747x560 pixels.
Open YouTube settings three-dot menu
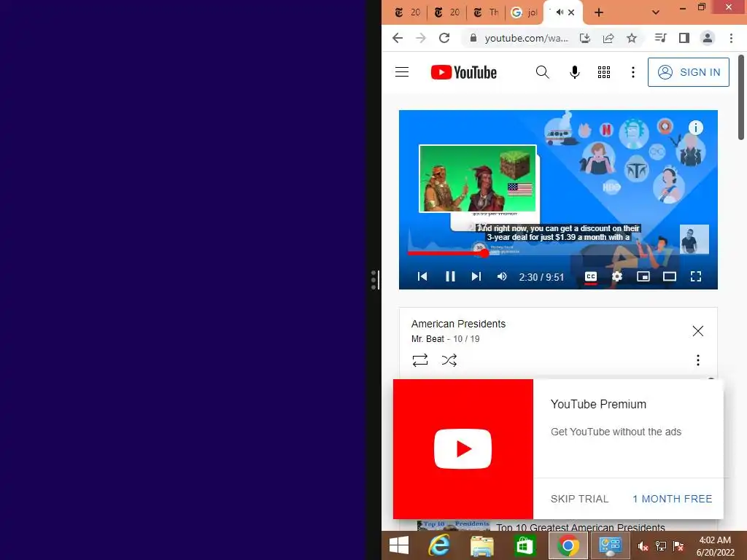632,72
